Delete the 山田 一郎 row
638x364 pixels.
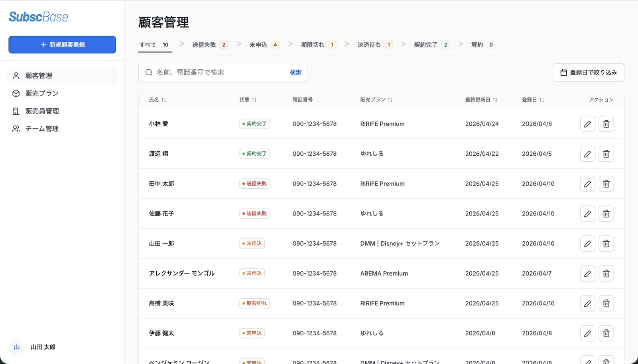[x=606, y=243]
